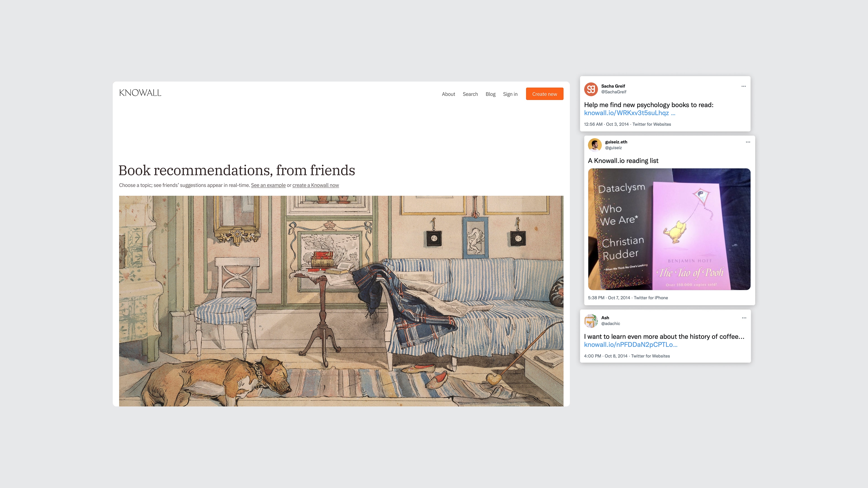Open more options on Ash's tweet
868x488 pixels.
744,318
